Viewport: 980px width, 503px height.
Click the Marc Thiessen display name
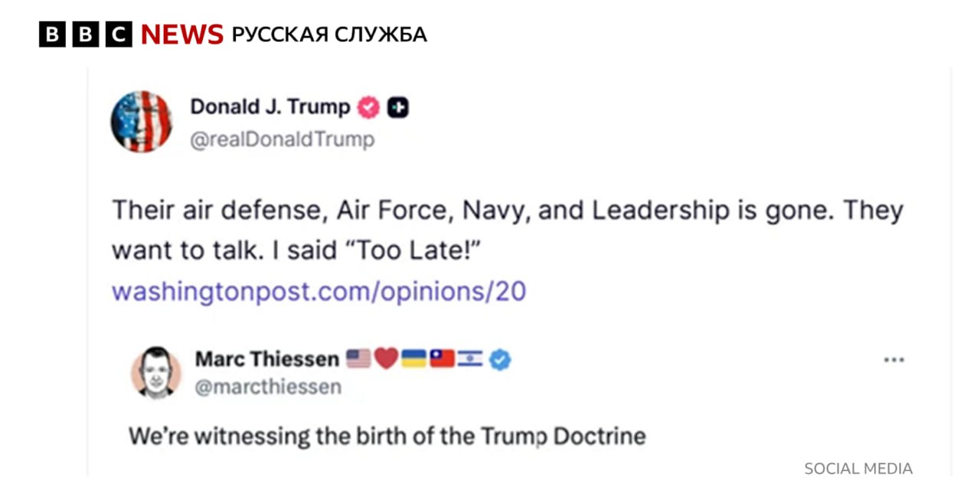tap(266, 358)
